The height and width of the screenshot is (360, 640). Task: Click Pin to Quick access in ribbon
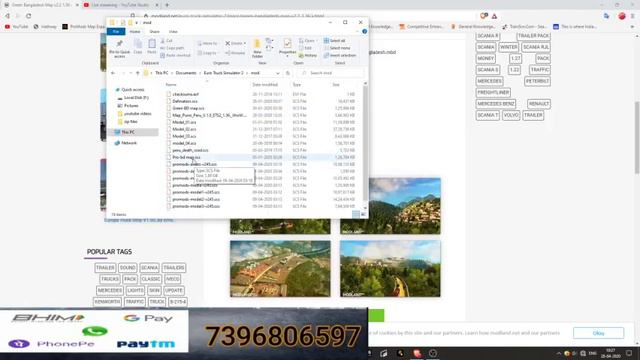click(120, 49)
